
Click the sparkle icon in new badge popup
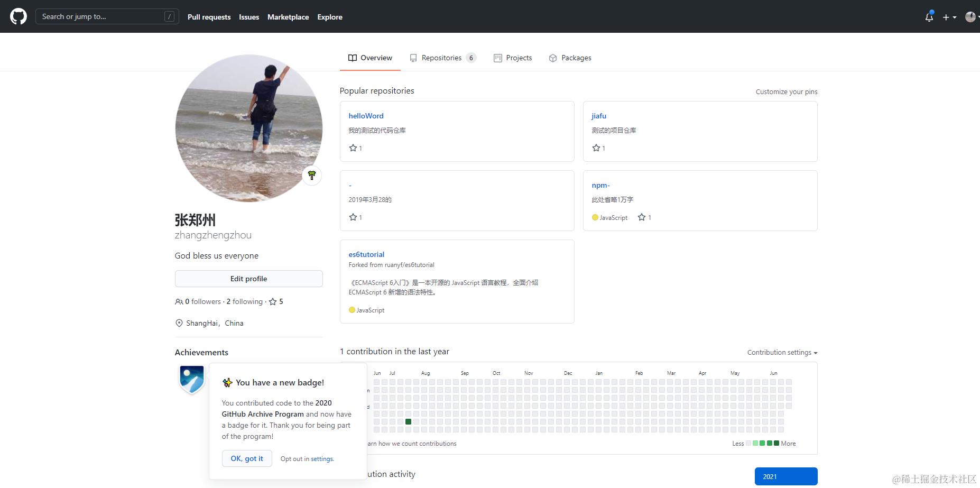[x=227, y=382]
